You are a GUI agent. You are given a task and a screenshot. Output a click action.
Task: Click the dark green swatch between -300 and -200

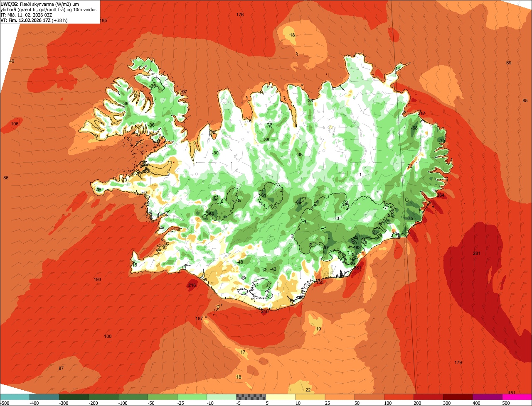pos(74,397)
